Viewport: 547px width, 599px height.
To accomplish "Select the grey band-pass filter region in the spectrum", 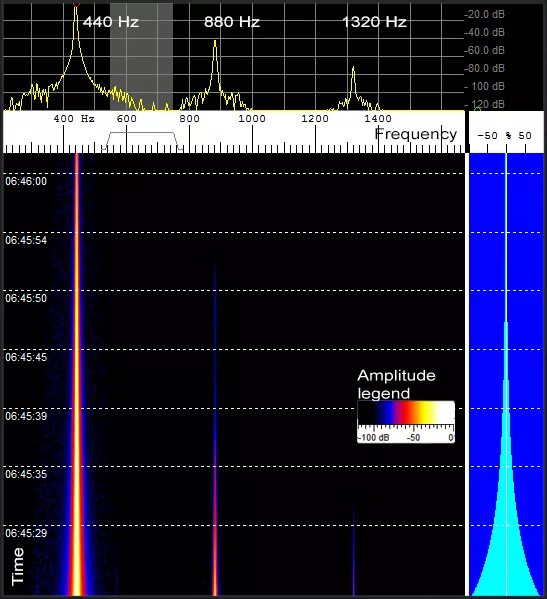I will click(x=141, y=57).
